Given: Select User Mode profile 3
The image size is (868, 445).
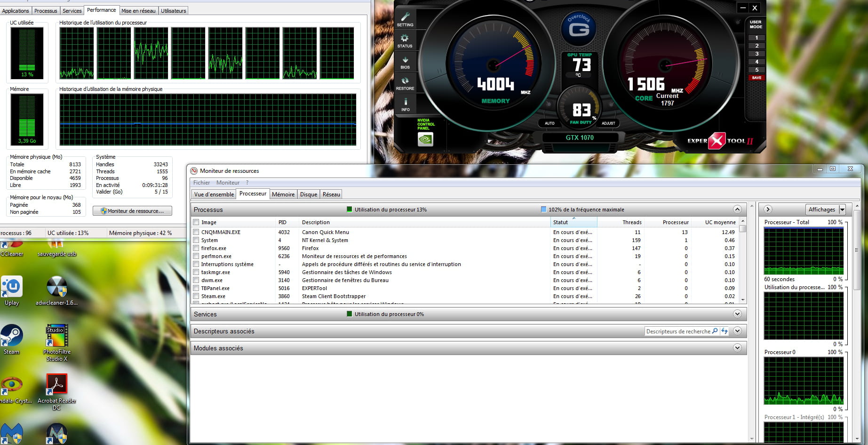Looking at the screenshot, I should [x=757, y=54].
